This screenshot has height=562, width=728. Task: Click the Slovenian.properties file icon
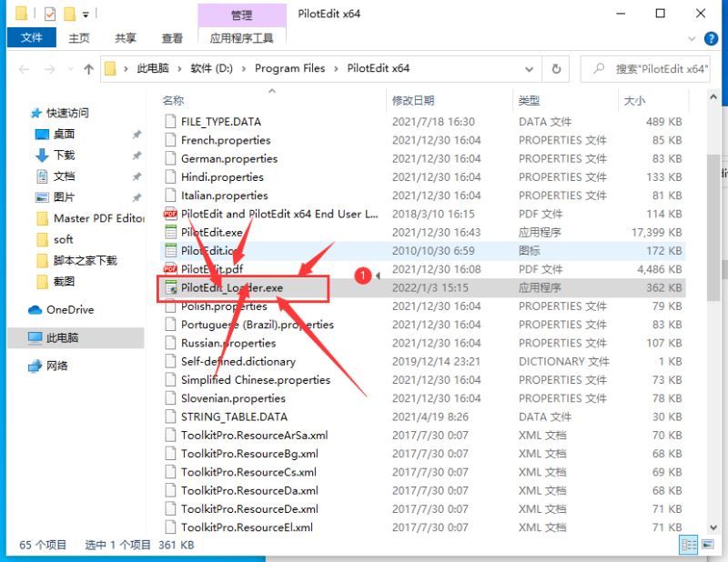click(x=170, y=398)
